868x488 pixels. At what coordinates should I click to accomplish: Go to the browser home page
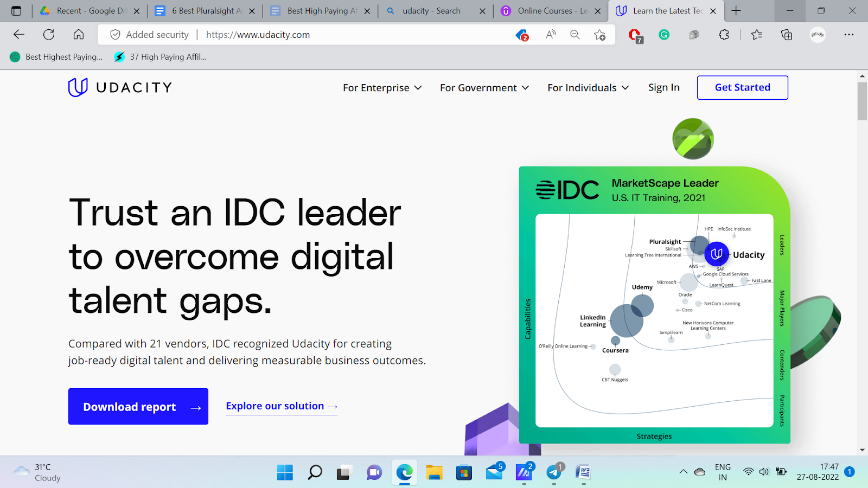point(79,35)
